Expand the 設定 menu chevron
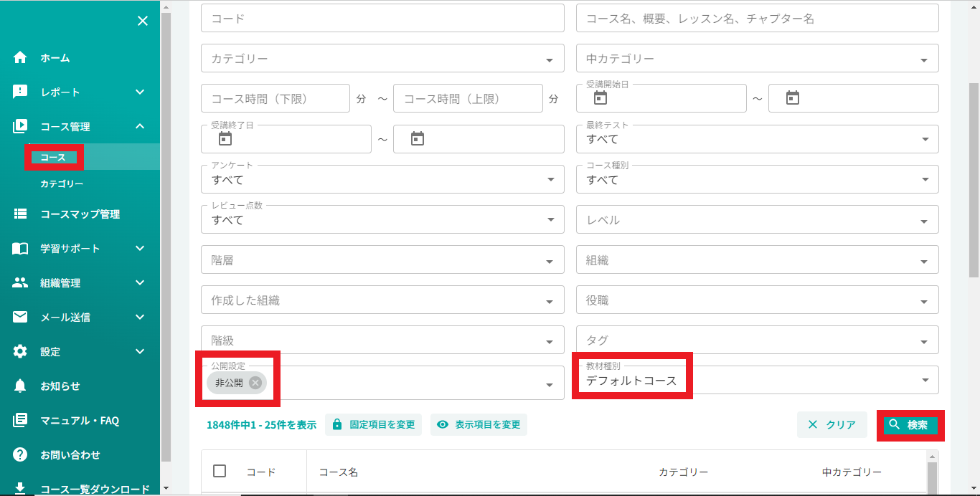This screenshot has width=980, height=496. pos(140,351)
